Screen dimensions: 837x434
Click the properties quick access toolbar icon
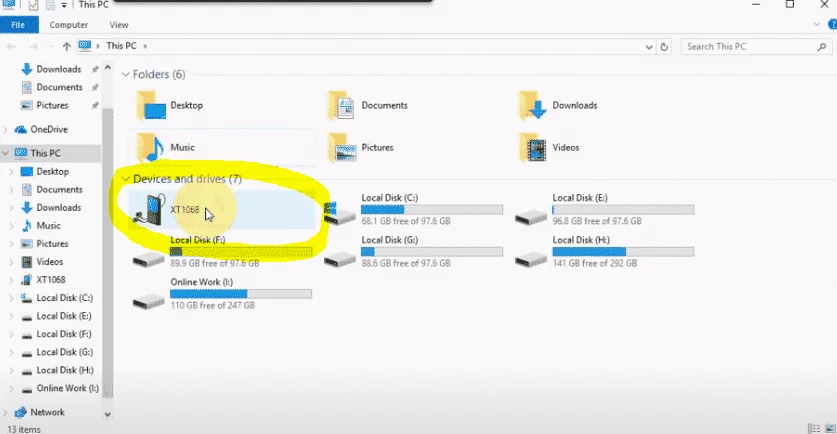pyautogui.click(x=33, y=5)
